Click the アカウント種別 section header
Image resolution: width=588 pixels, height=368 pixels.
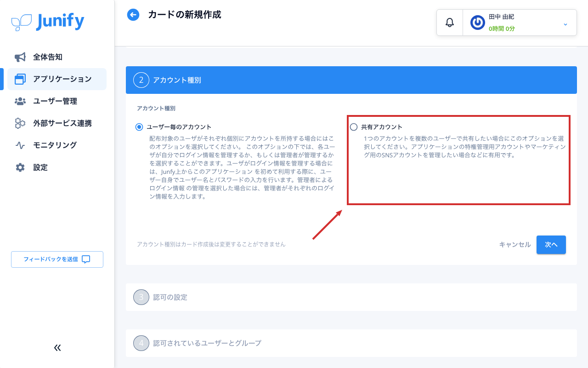[351, 80]
